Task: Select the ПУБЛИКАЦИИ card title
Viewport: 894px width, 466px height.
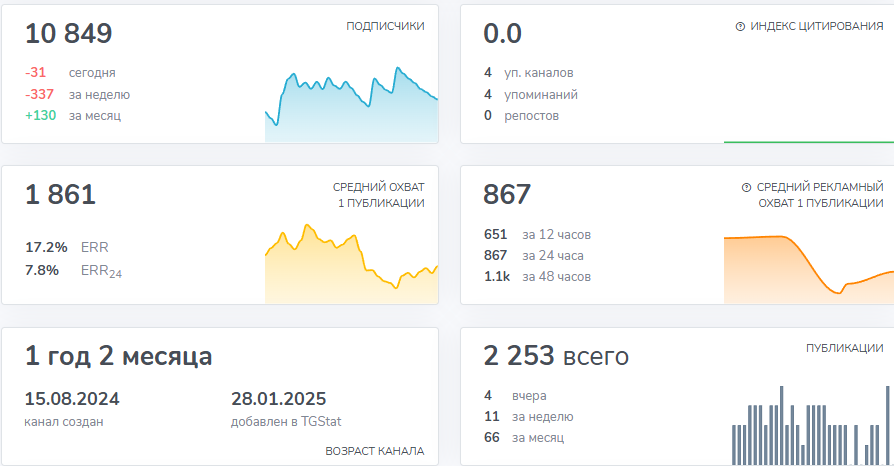Action: click(844, 348)
